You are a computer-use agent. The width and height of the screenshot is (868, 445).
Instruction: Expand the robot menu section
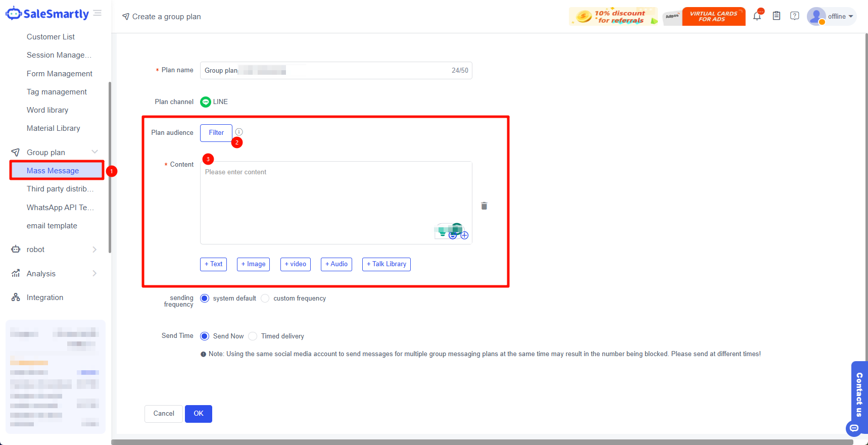tap(94, 250)
